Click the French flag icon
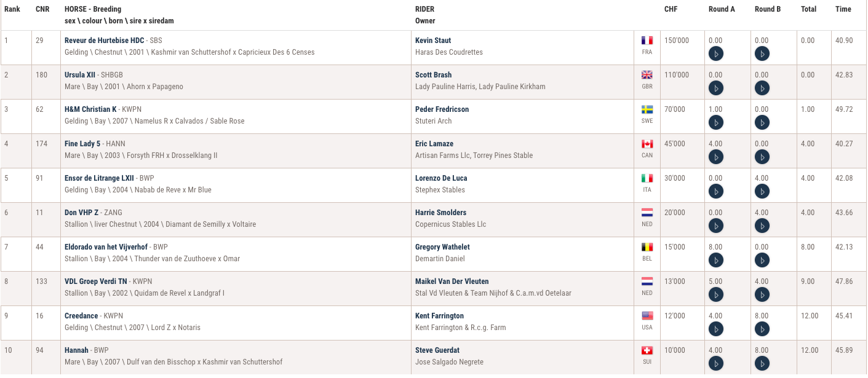This screenshot has height=378, width=868. coord(647,41)
